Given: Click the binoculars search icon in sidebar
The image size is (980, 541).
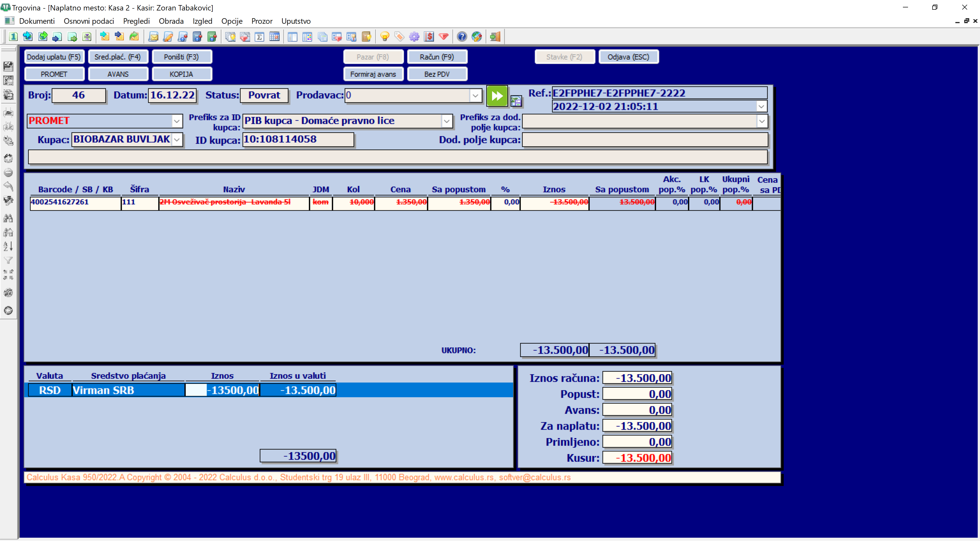Looking at the screenshot, I should tap(8, 218).
